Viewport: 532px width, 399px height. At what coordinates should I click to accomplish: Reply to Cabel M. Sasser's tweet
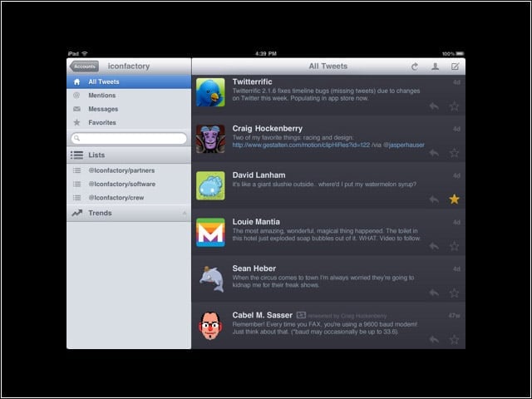pos(434,339)
